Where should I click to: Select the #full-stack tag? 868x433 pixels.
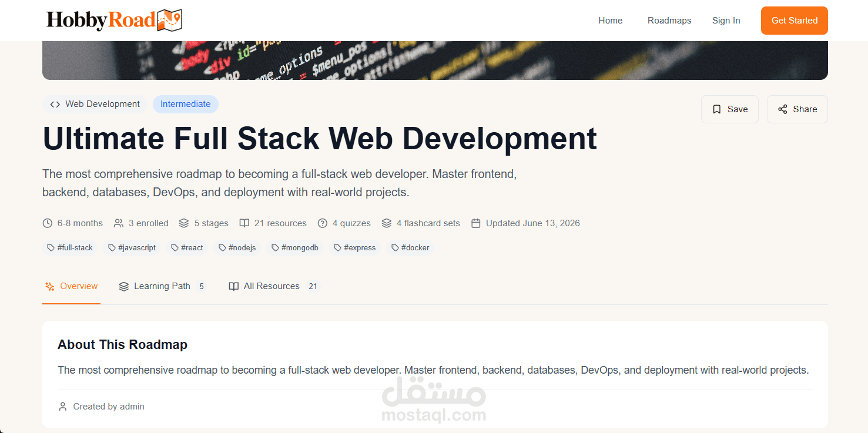(x=71, y=248)
